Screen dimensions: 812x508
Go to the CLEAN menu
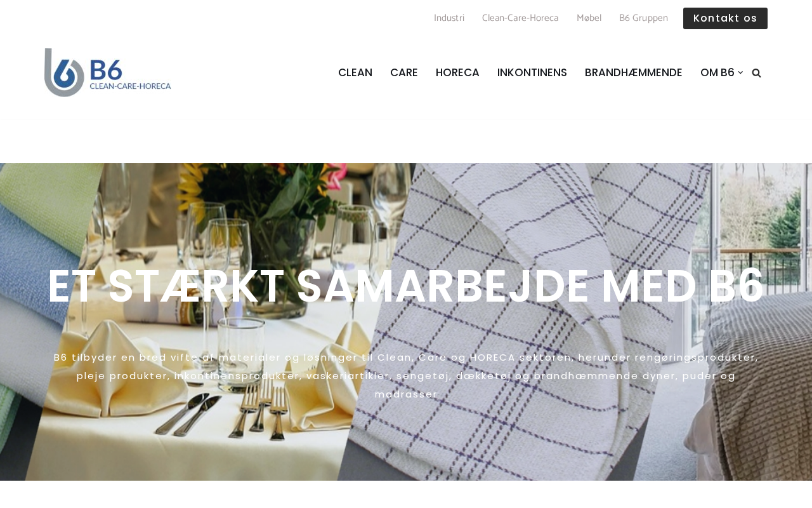pos(355,72)
